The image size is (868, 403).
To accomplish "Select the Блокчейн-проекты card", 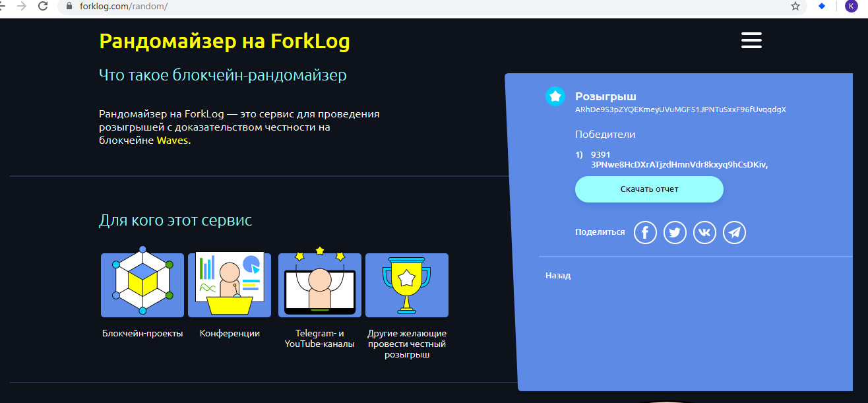I will tap(142, 285).
